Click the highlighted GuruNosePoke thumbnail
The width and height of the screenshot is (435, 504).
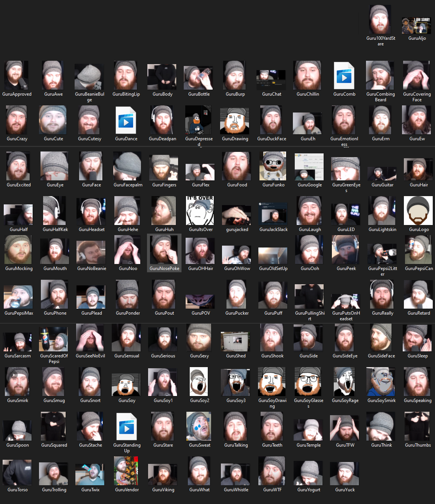pos(163,250)
